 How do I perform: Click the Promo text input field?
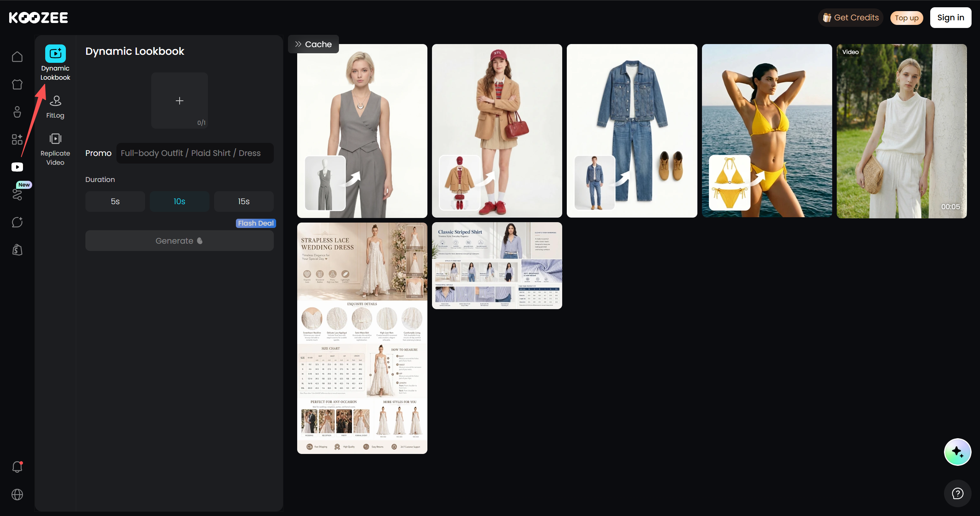pos(195,153)
